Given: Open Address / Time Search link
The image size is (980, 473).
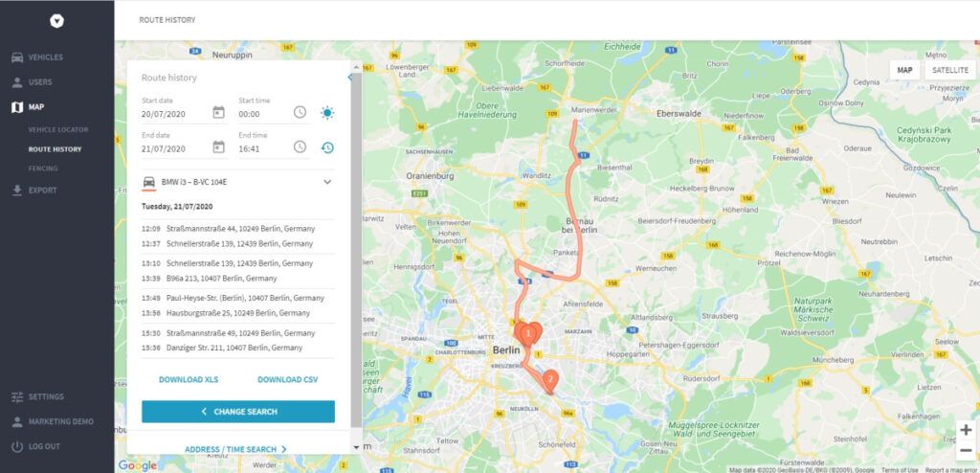Looking at the screenshot, I should point(235,449).
